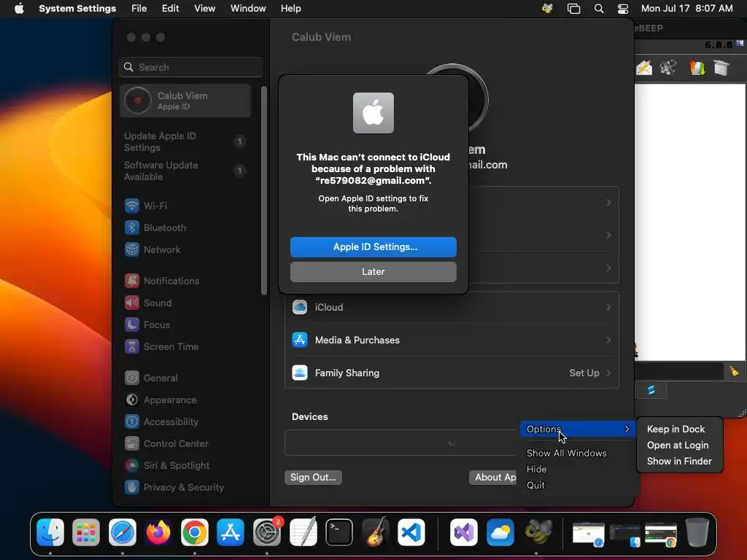The width and height of the screenshot is (747, 560).
Task: Open the Trash in the Dock
Action: click(x=697, y=532)
